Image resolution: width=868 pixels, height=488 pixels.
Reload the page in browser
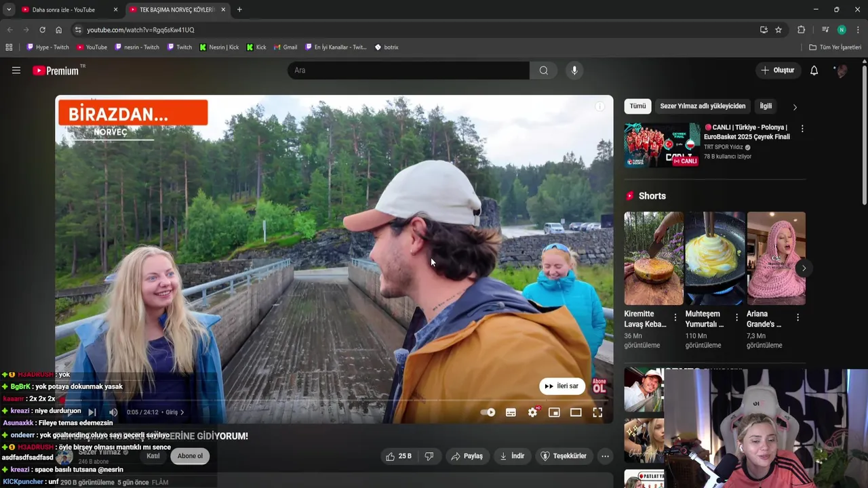[x=42, y=30]
